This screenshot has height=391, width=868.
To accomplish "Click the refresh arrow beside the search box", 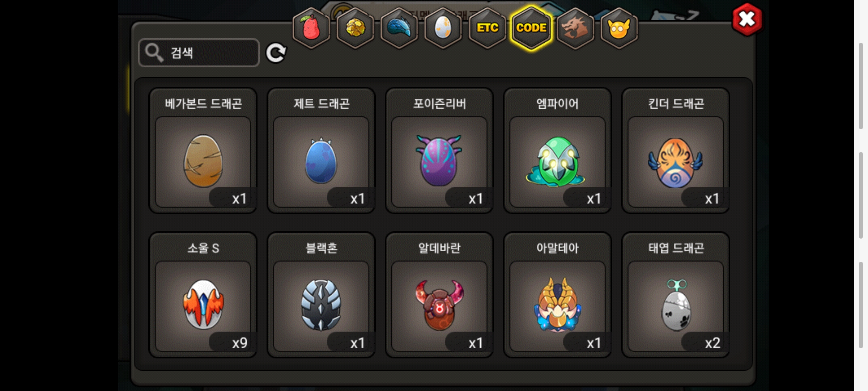I will pos(276,53).
